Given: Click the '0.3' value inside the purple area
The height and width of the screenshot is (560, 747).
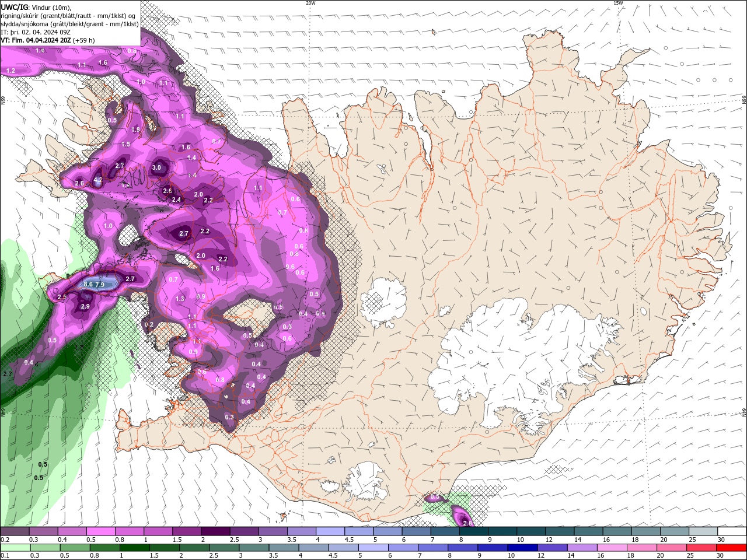Looking at the screenshot, I should (x=229, y=417).
